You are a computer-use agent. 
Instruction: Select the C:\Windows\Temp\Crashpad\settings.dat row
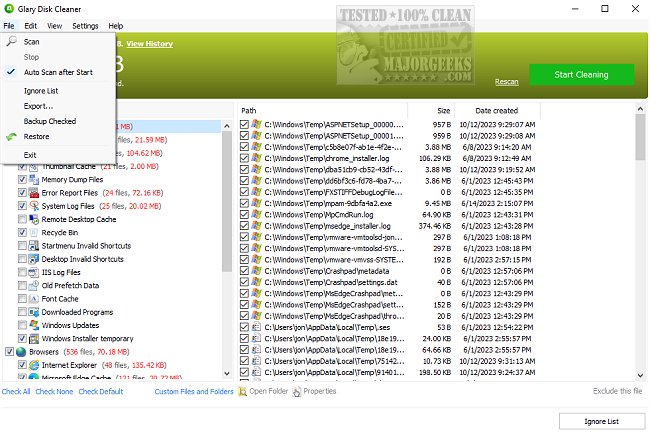(388, 282)
